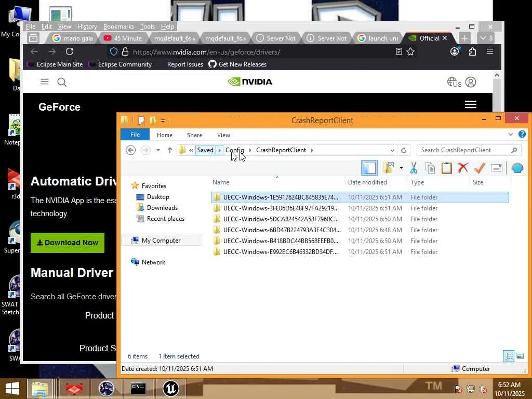Open the Share ribbon tab
Image resolution: width=532 pixels, height=399 pixels.
coord(194,135)
